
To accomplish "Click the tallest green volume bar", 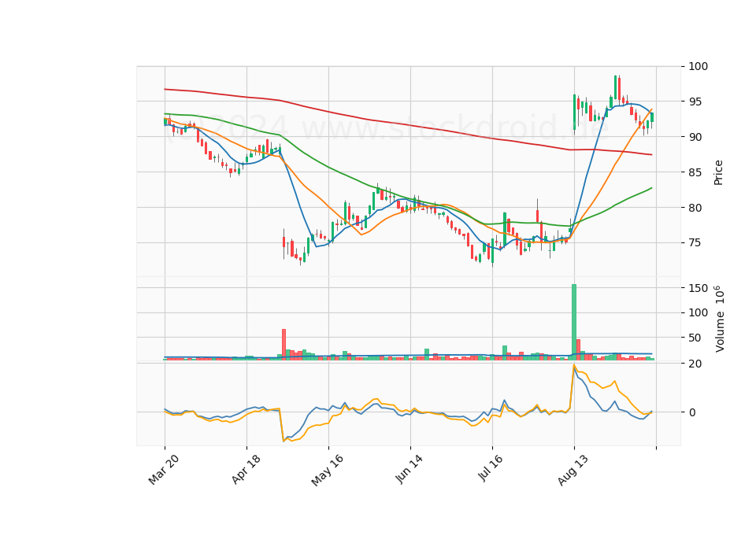I will (x=574, y=323).
